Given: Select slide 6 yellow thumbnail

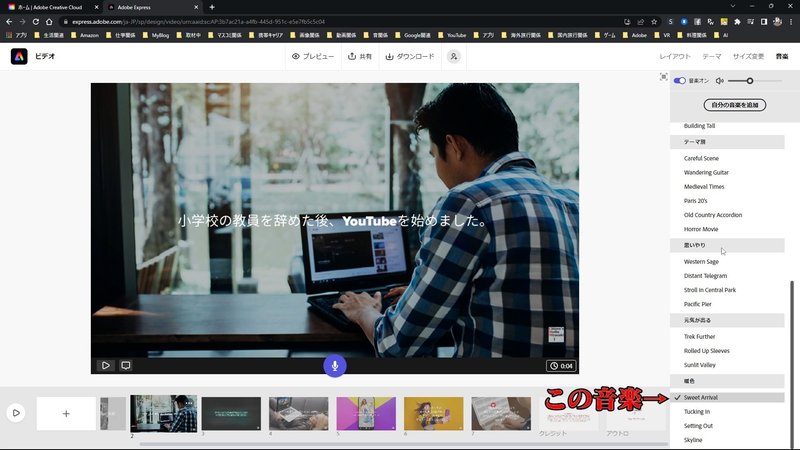Looking at the screenshot, I should tap(434, 414).
